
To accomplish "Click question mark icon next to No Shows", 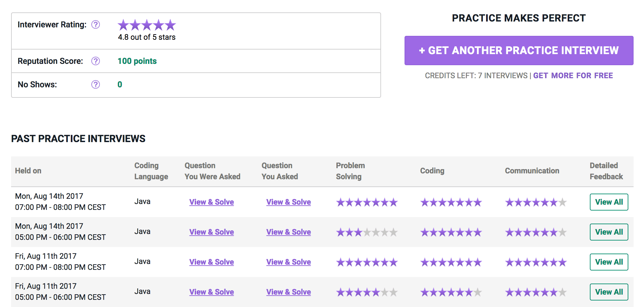I will 96,85.
